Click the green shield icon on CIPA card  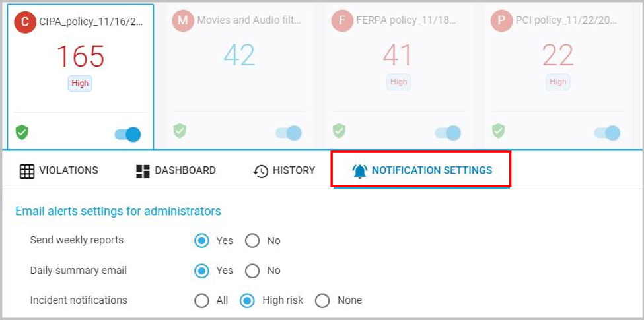click(22, 132)
